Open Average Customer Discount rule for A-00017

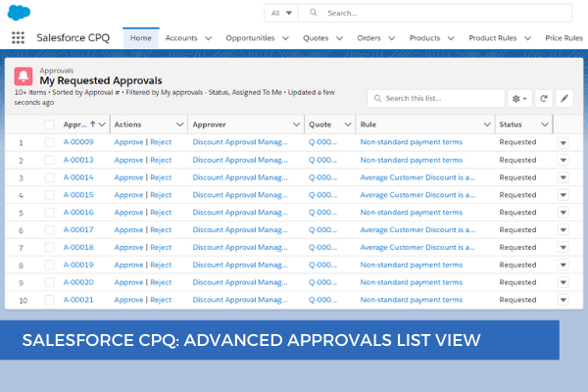[417, 229]
